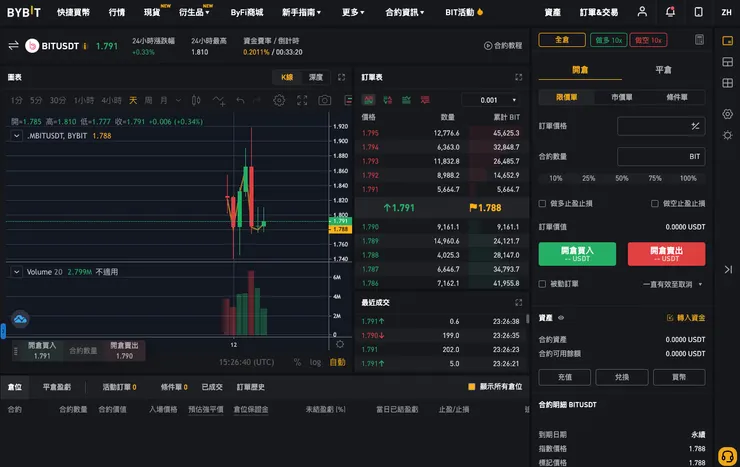Collapse the sidebar with arrow-bar icon
The height and width of the screenshot is (467, 740).
click(728, 269)
